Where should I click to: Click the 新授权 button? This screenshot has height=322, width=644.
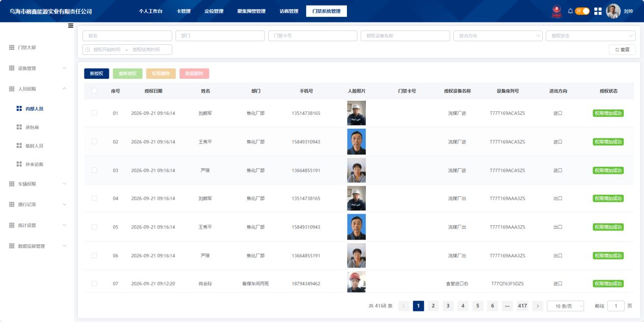click(x=97, y=74)
